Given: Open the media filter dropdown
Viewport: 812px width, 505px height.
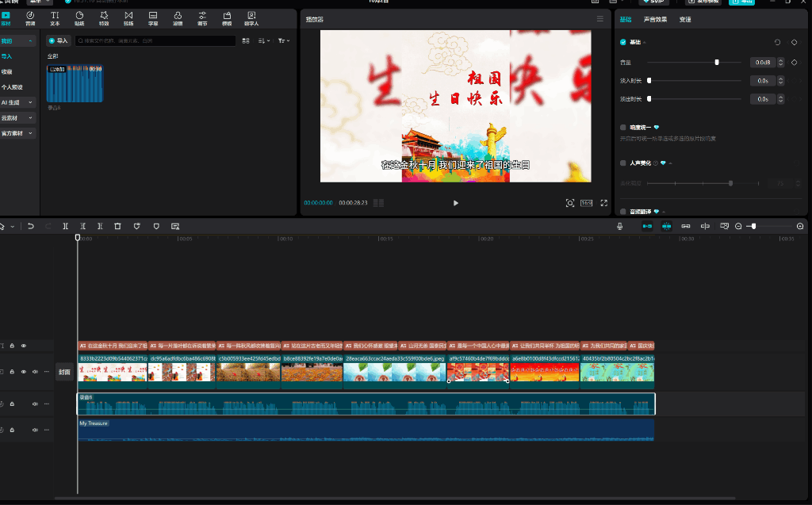Looking at the screenshot, I should [284, 40].
